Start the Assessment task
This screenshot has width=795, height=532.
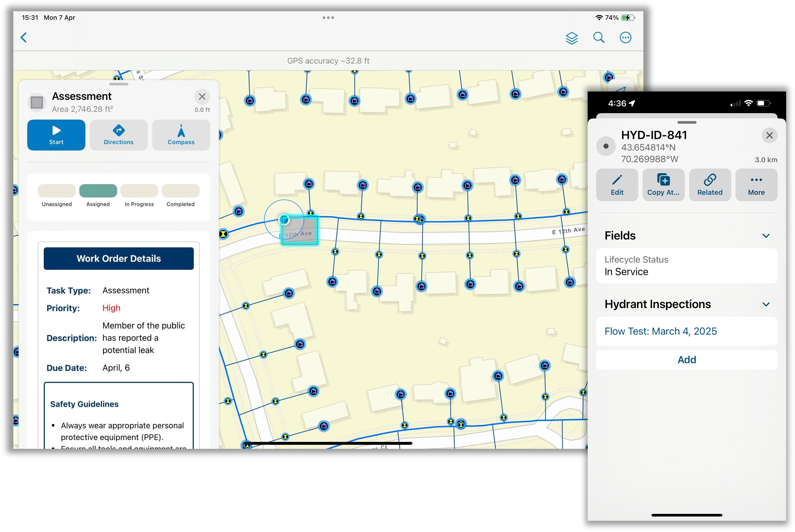[56, 135]
